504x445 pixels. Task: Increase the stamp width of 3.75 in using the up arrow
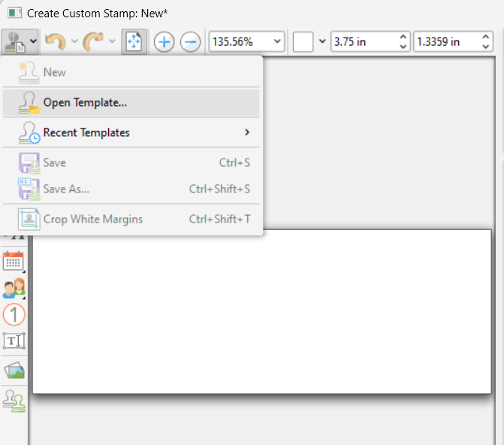(404, 37)
